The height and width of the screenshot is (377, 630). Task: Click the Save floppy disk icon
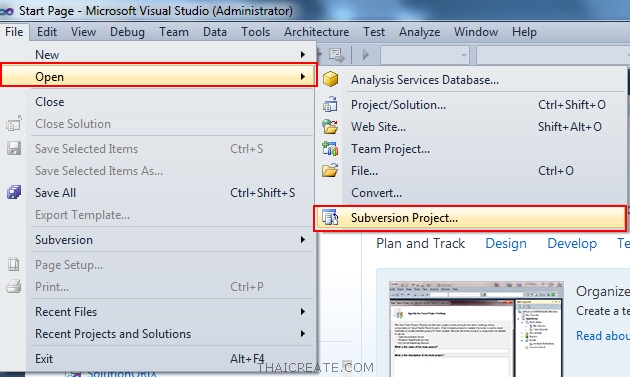point(14,148)
